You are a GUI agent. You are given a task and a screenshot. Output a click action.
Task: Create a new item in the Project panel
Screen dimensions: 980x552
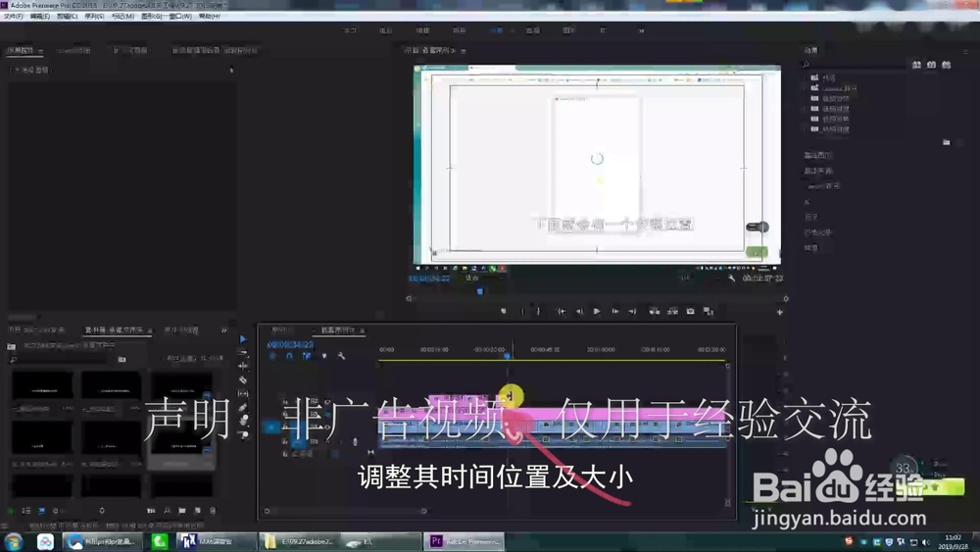[198, 511]
